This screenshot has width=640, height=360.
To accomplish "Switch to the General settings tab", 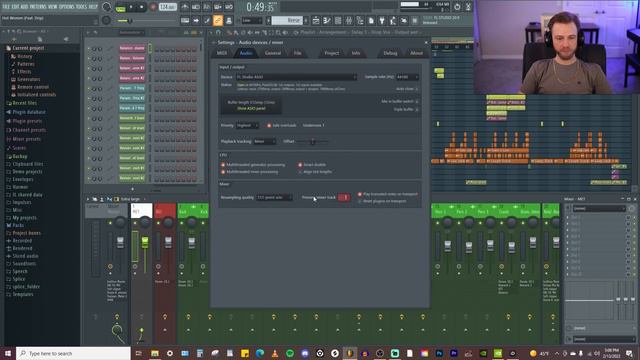I will [x=273, y=53].
